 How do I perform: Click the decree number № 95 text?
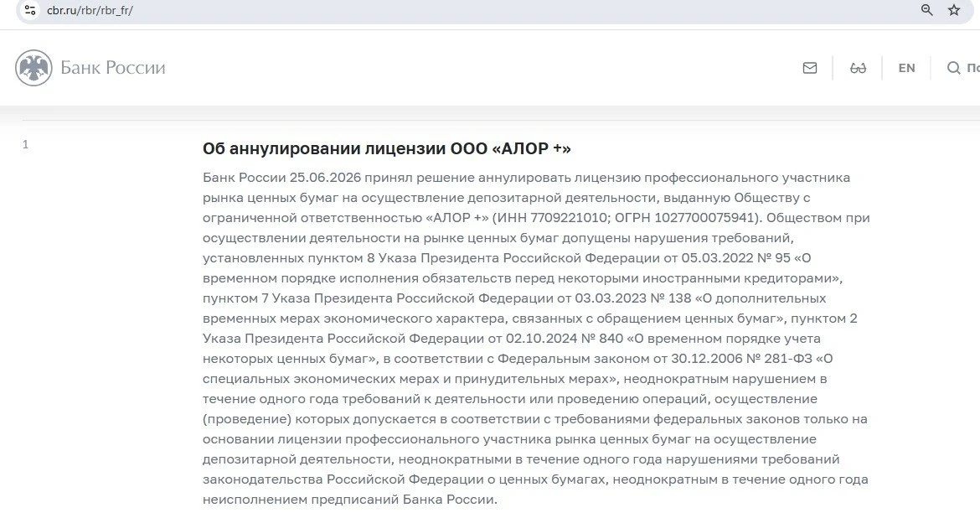click(x=774, y=257)
